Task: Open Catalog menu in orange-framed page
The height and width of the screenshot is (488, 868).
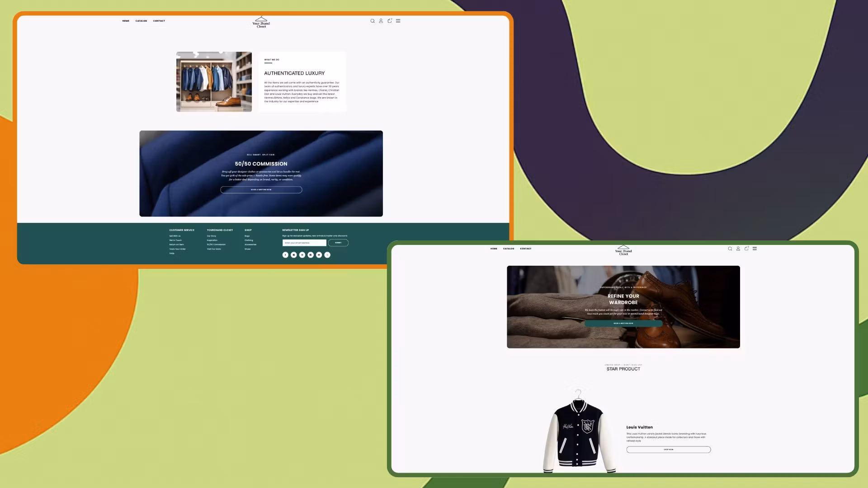Action: pyautogui.click(x=141, y=21)
